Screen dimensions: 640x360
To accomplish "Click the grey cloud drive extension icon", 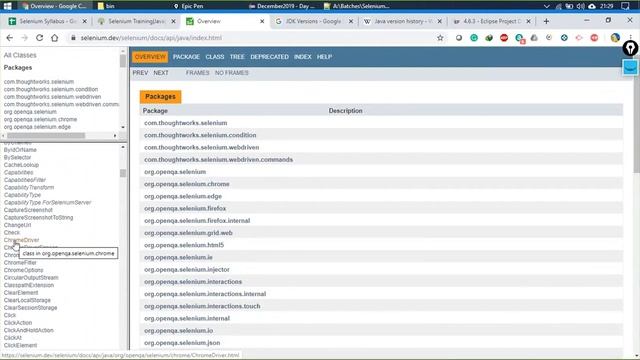I will click(x=534, y=38).
